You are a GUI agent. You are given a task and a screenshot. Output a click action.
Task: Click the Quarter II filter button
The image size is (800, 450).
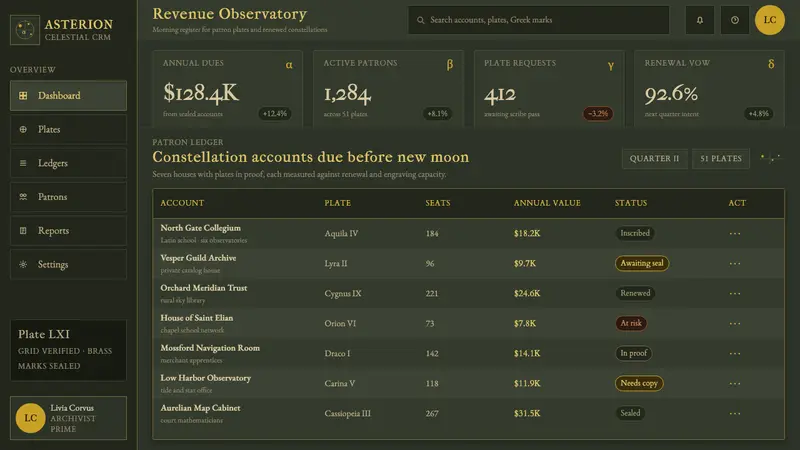point(654,159)
